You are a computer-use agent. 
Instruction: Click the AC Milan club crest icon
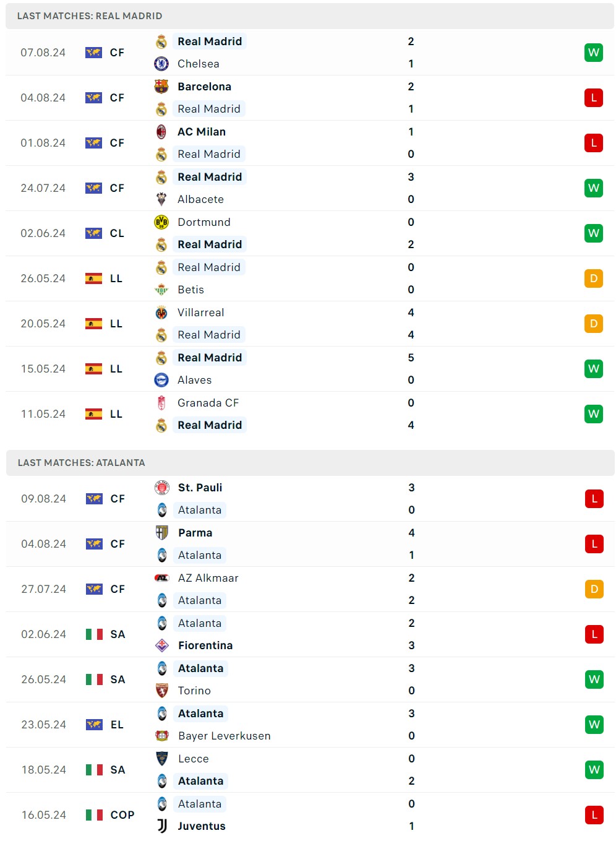(161, 132)
